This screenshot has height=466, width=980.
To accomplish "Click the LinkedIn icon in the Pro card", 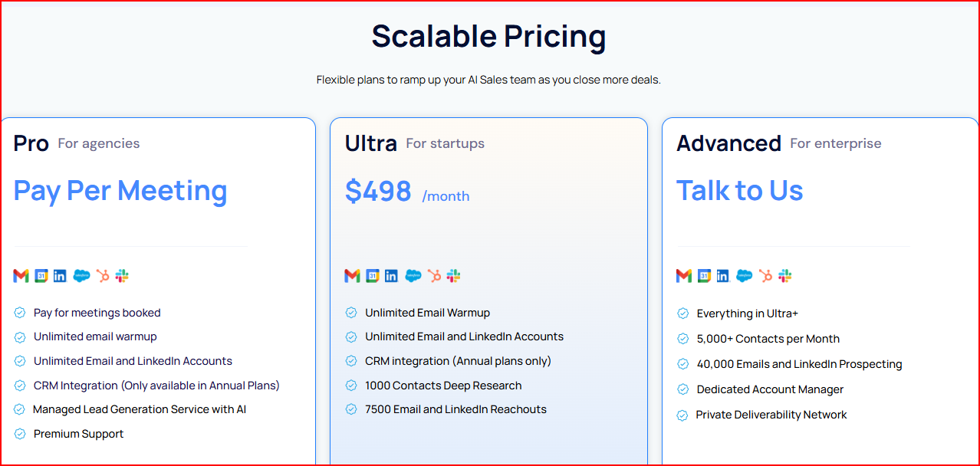I will click(60, 275).
